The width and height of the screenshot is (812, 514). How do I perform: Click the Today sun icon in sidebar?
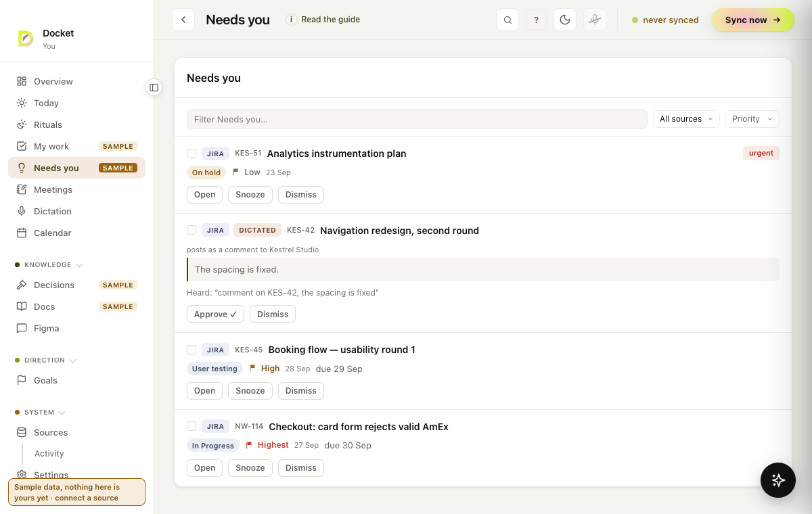click(22, 103)
